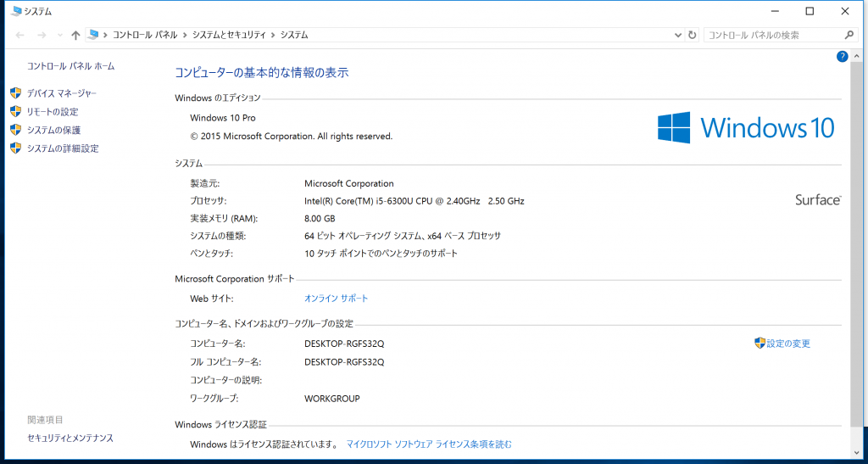This screenshot has height=464, width=868.
Task: Select the フル コンピューター名 value DESKTOP-RGFS32Q
Action: tap(344, 362)
